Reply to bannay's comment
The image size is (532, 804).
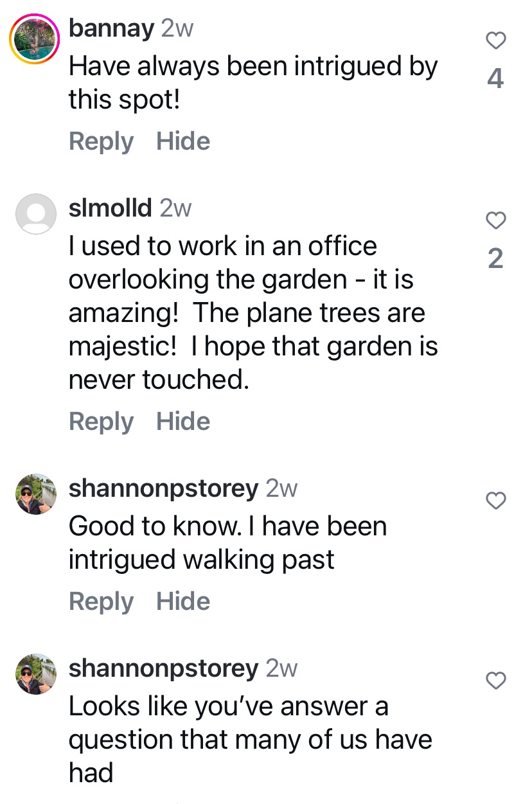[x=101, y=141]
